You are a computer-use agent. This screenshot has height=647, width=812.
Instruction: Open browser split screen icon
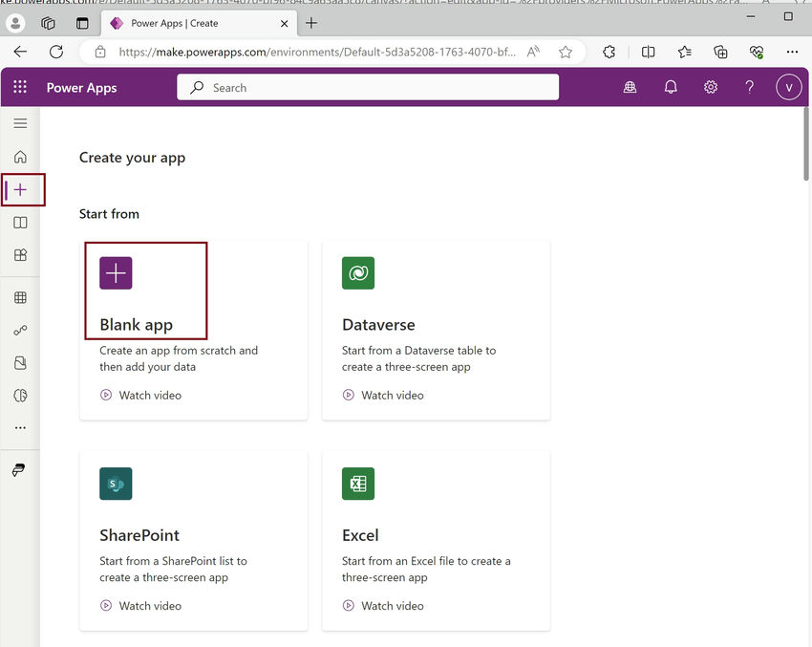[648, 52]
